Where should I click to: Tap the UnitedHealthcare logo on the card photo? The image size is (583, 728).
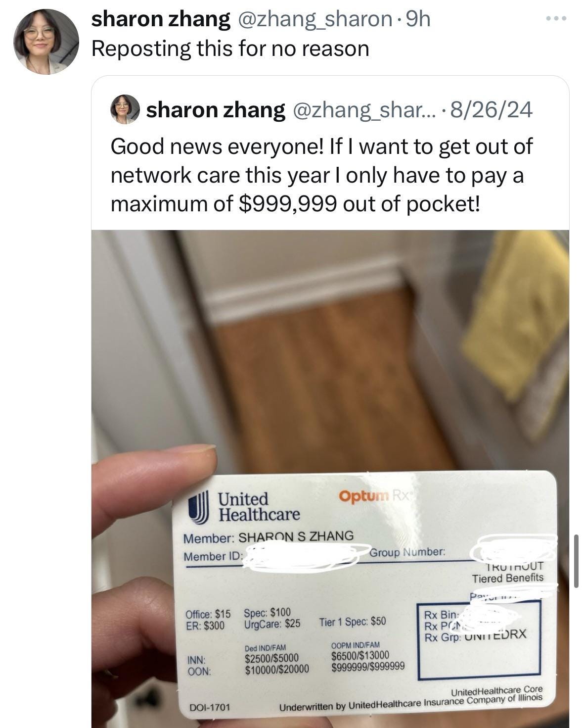pyautogui.click(x=244, y=506)
